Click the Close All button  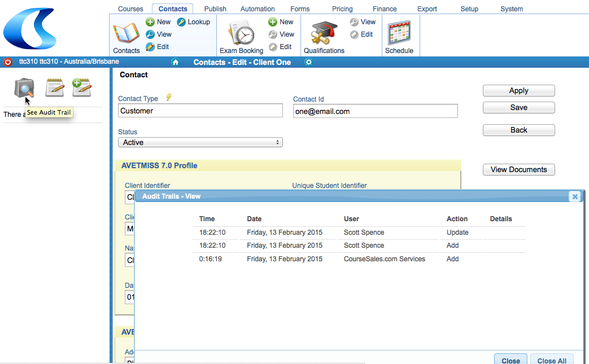[x=552, y=359]
